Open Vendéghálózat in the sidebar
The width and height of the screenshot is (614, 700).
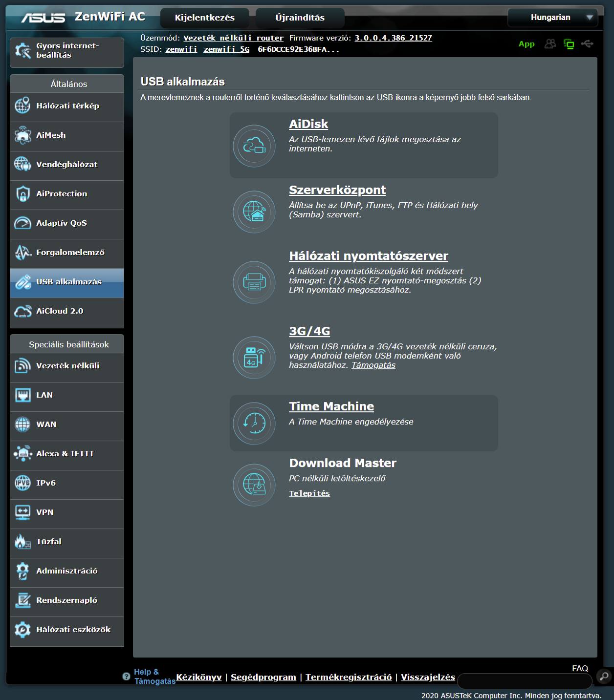[67, 165]
